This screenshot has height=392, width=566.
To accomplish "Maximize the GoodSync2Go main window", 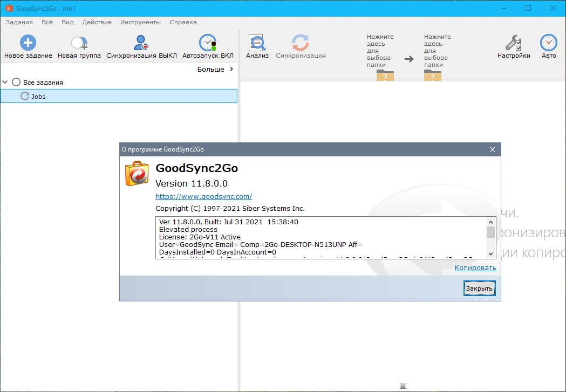I will tap(528, 8).
